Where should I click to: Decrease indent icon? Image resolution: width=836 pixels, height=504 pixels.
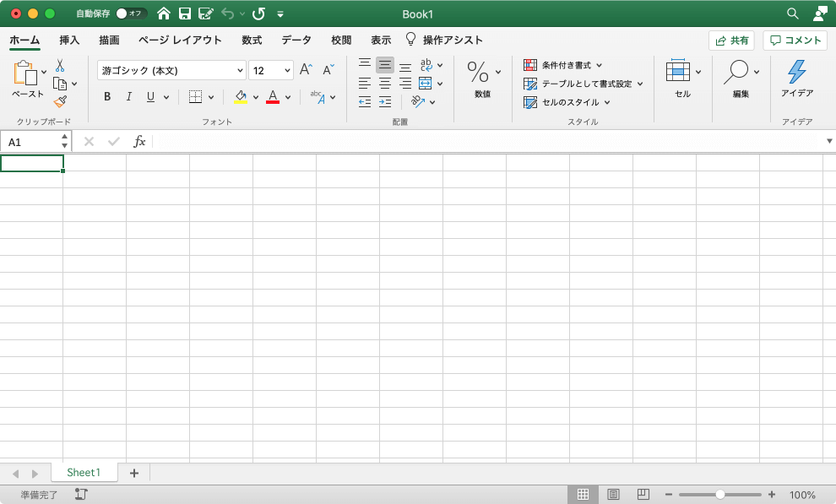pyautogui.click(x=365, y=102)
